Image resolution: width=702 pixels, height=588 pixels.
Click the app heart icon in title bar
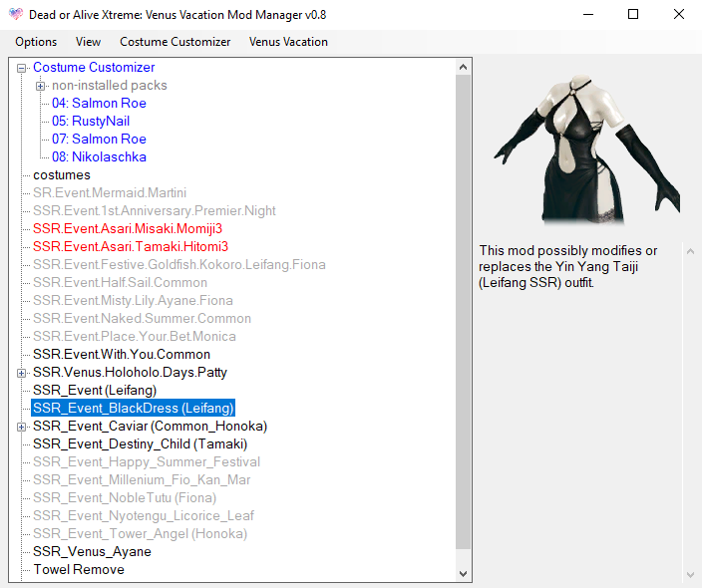point(16,14)
